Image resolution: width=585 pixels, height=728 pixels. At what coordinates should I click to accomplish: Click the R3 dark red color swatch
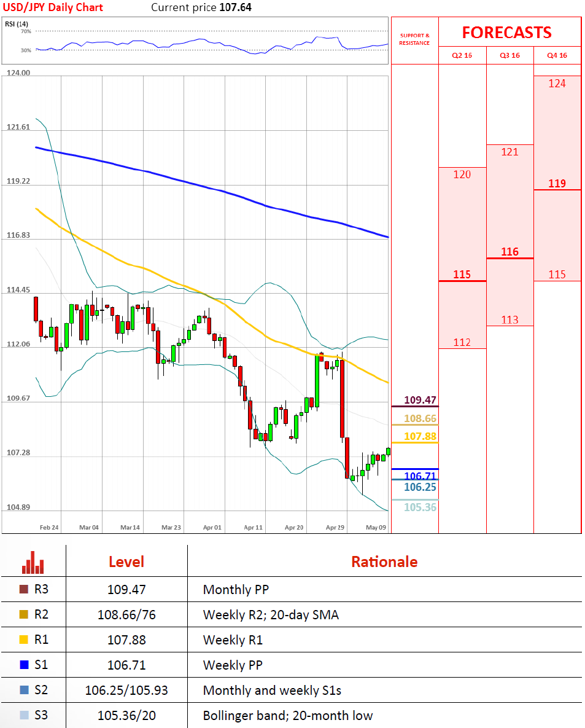tap(24, 589)
